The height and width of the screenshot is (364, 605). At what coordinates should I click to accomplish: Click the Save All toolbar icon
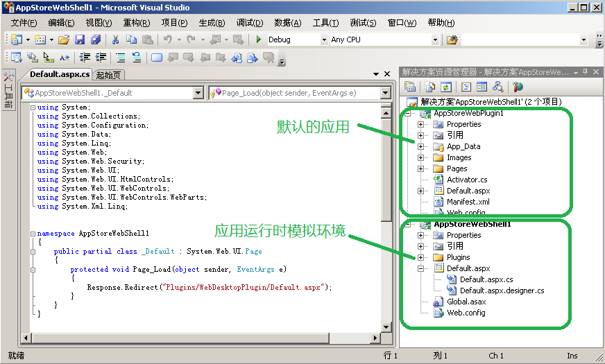click(x=96, y=40)
